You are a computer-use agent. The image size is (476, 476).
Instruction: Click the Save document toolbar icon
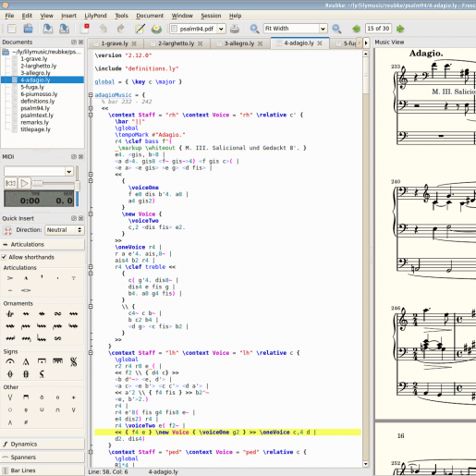pos(48,29)
